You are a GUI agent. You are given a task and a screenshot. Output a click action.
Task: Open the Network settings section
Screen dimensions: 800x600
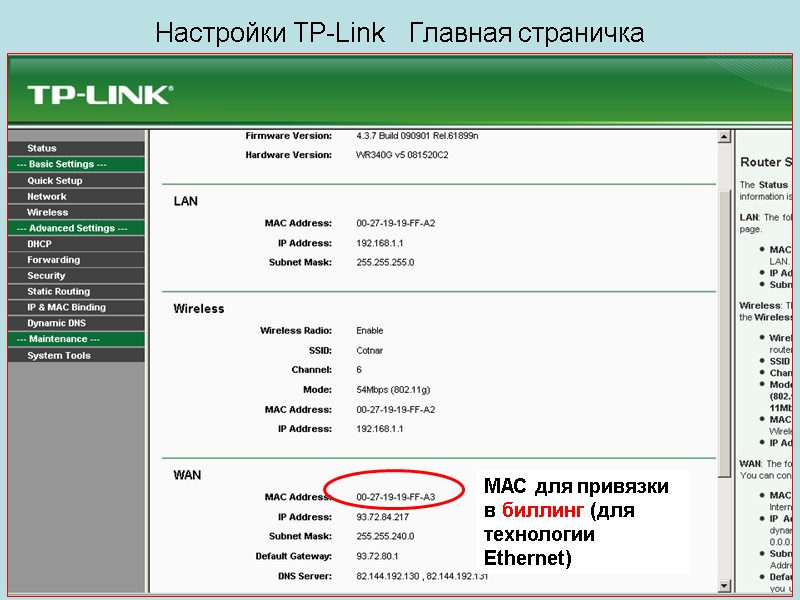pos(47,196)
